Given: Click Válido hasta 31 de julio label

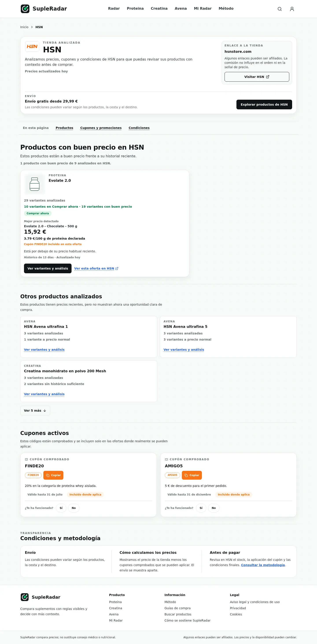Looking at the screenshot, I should (45, 495).
